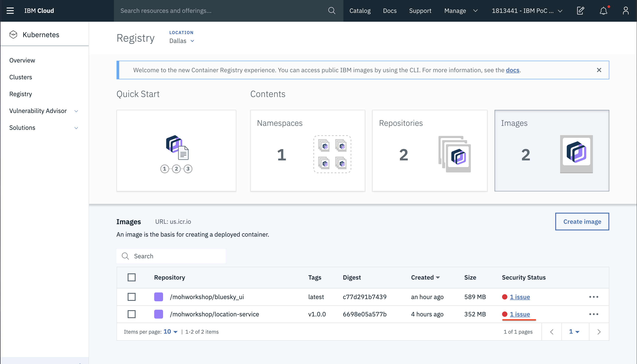The width and height of the screenshot is (637, 364).
Task: Focus the Images search field
Action: coord(171,256)
